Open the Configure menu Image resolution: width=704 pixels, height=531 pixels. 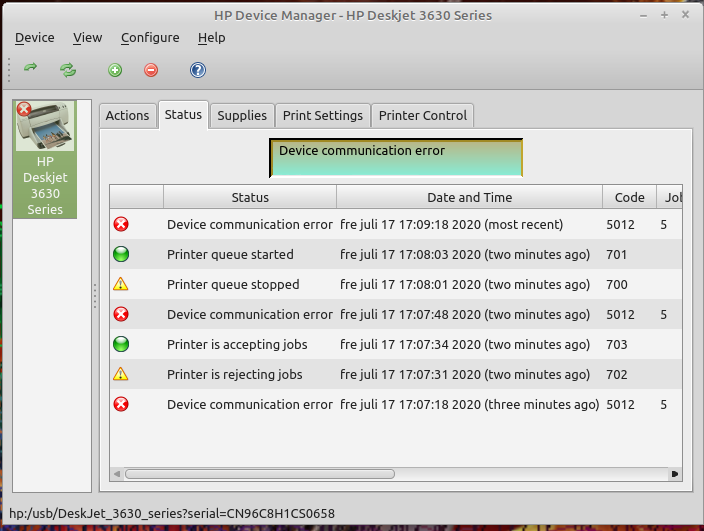click(x=150, y=38)
